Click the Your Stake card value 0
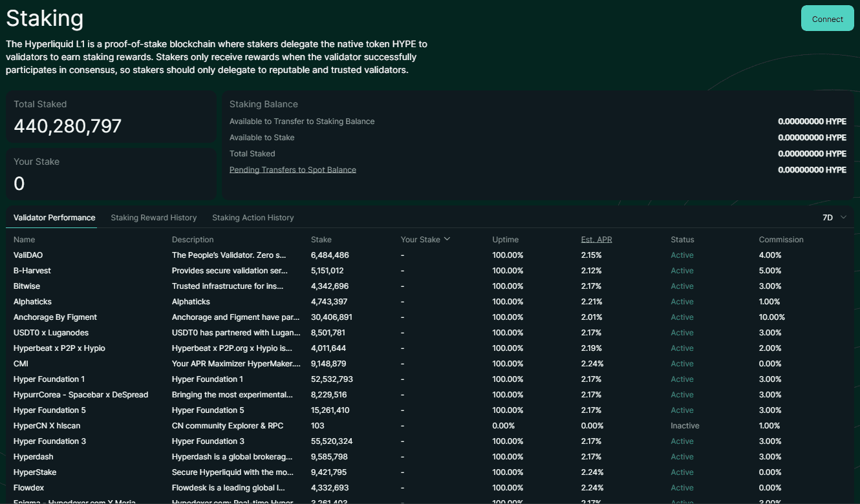 [19, 184]
